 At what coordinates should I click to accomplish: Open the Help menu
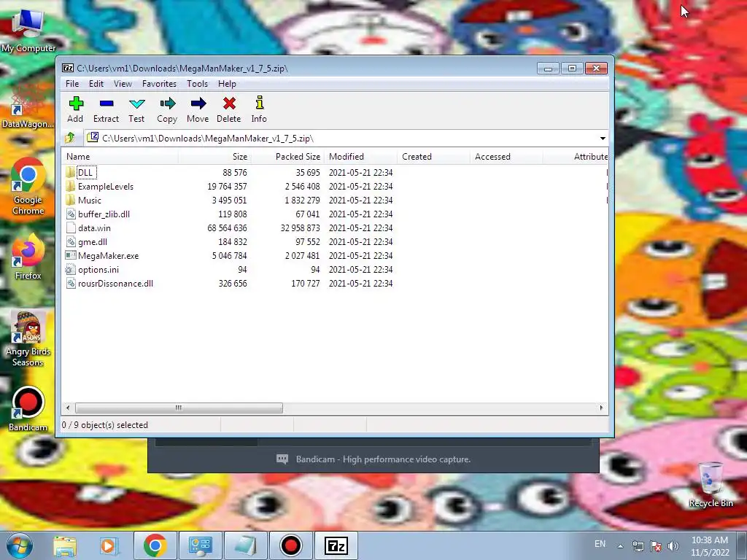coord(228,84)
